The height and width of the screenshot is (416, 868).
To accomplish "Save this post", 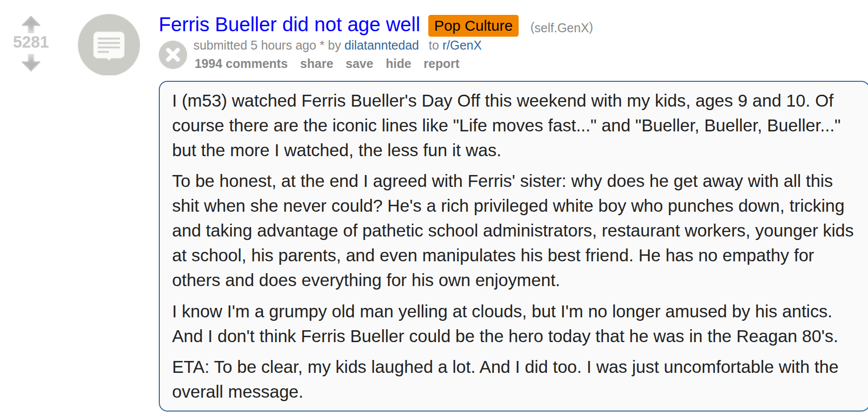I will (359, 63).
